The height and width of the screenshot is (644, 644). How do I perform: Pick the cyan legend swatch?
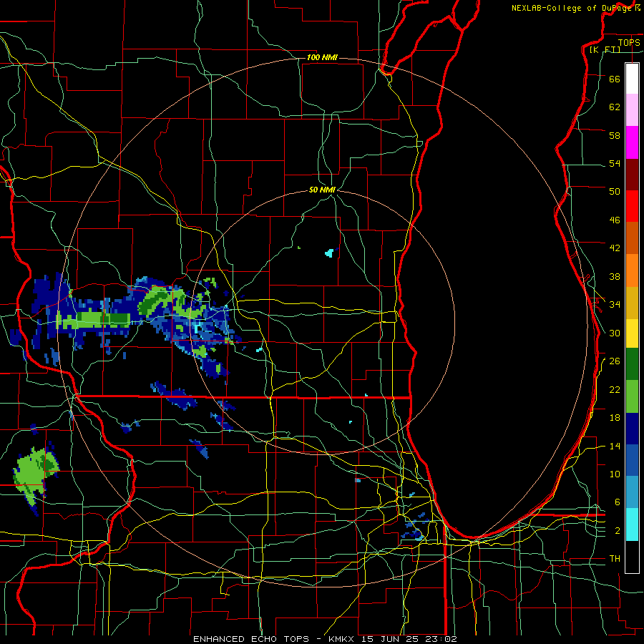click(x=632, y=525)
